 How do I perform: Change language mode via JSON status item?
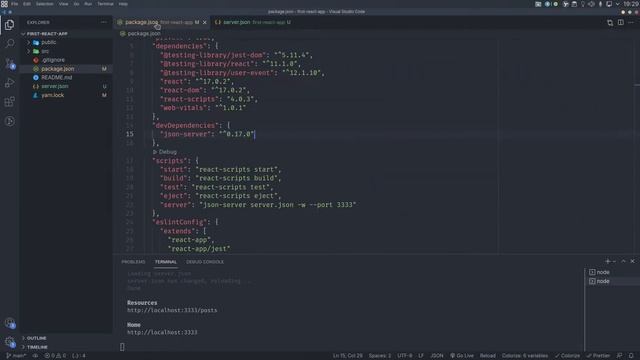pyautogui.click(x=436, y=356)
